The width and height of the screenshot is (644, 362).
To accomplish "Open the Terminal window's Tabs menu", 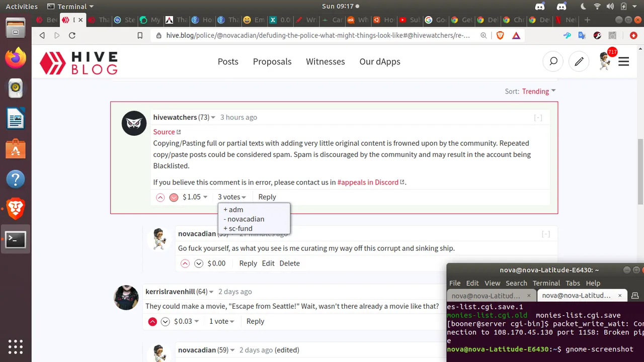I will [x=572, y=283].
